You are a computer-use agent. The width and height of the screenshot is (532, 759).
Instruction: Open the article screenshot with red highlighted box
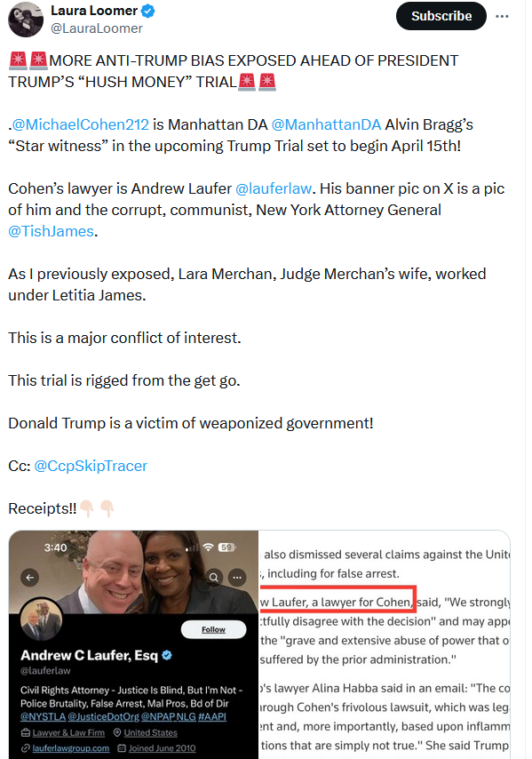click(385, 644)
